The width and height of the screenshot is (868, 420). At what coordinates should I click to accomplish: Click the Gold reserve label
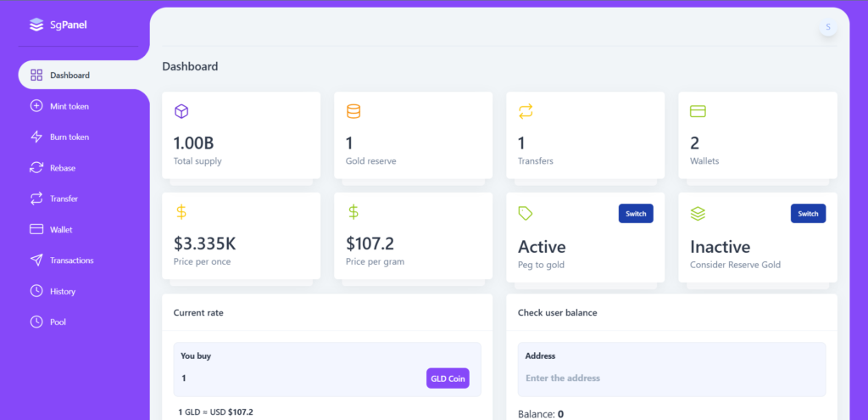click(371, 161)
